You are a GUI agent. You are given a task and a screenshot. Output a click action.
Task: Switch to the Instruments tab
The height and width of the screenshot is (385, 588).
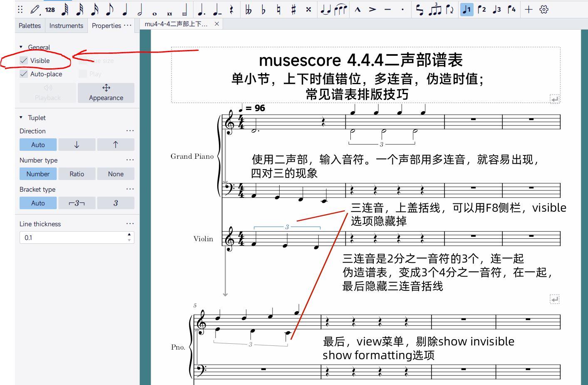coord(66,25)
